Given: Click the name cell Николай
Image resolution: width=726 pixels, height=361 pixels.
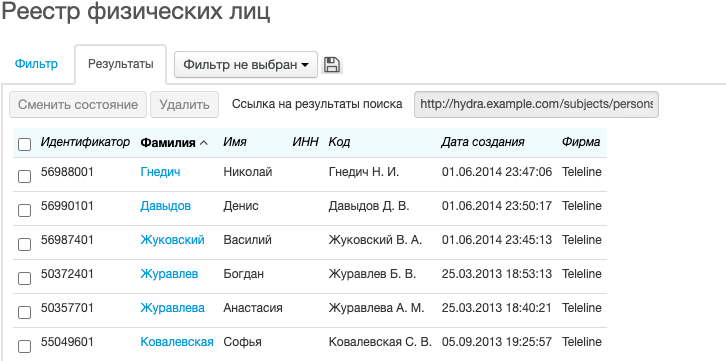Looking at the screenshot, I should [x=248, y=172].
